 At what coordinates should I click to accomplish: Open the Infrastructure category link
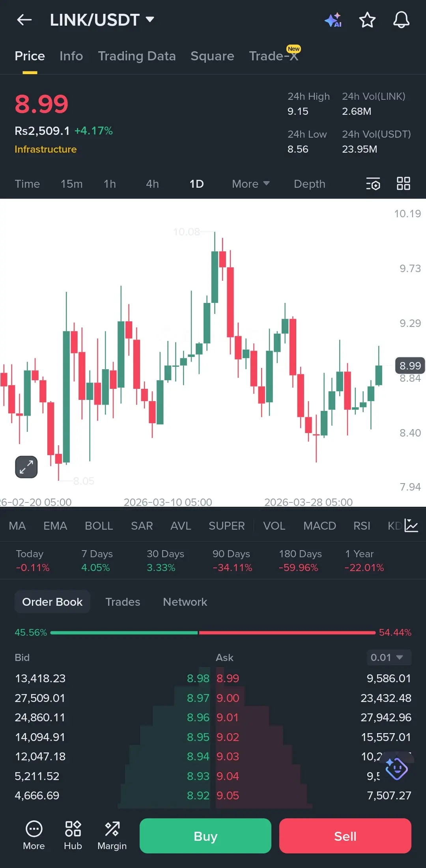(46, 149)
